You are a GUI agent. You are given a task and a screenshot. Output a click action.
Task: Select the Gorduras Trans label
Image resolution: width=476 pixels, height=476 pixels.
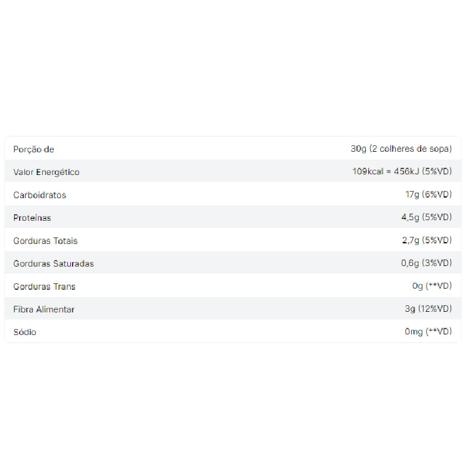44,286
